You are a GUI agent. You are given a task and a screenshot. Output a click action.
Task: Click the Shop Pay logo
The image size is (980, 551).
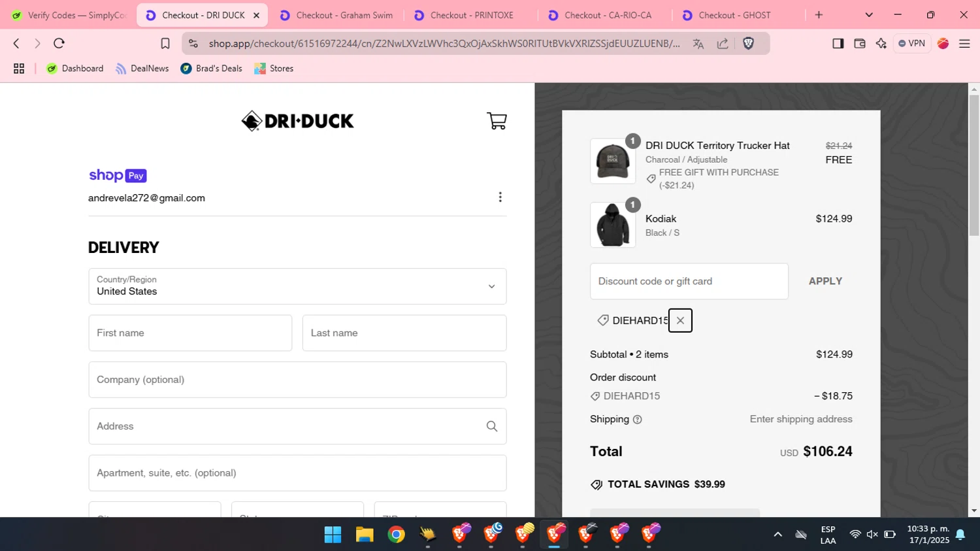pos(118,175)
